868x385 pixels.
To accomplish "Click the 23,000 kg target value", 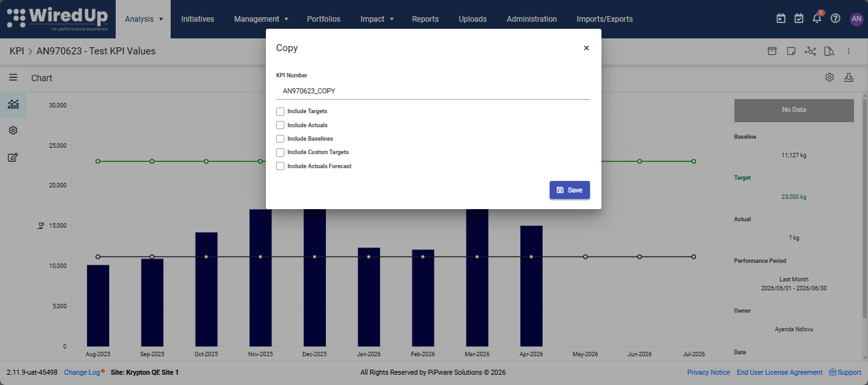I will point(794,197).
